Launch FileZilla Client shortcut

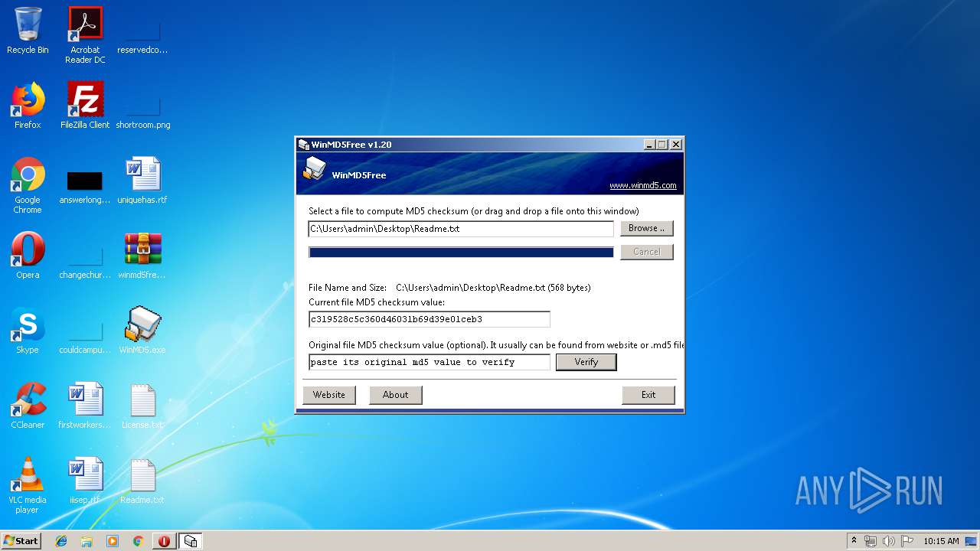[85, 106]
